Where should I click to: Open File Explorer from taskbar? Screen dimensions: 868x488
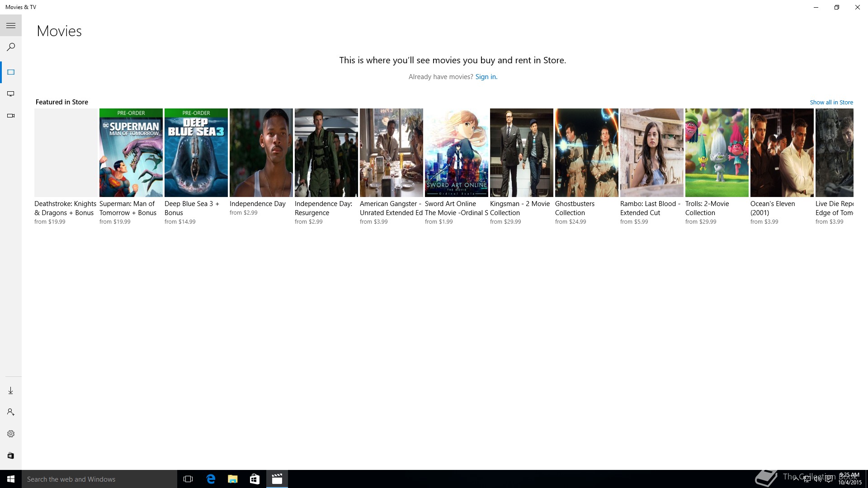[232, 479]
